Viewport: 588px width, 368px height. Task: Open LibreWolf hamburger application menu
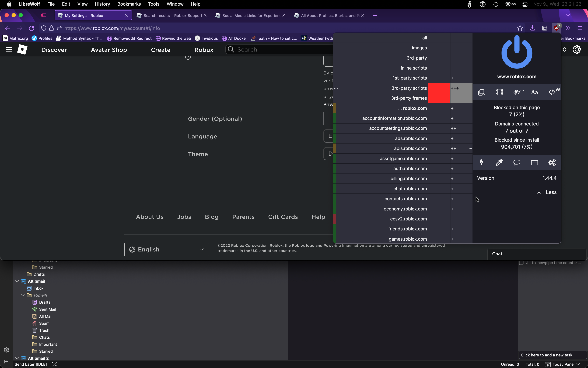[580, 28]
